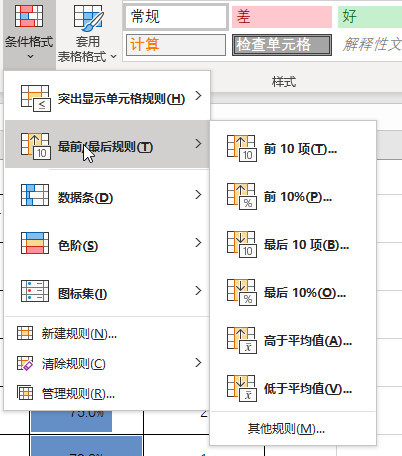Viewport: 402px width, 456px height.
Task: Choose the 检查单元格 cell style
Action: 282,45
